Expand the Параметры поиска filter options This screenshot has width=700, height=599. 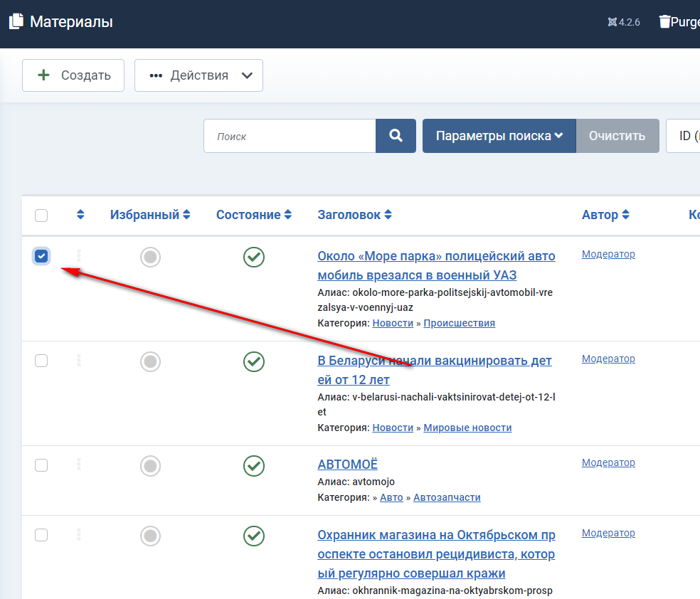click(499, 136)
